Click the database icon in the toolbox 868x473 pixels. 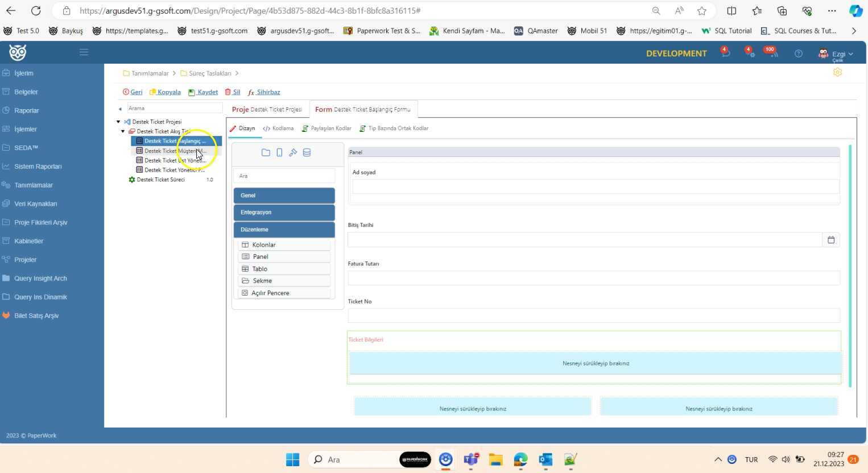point(307,152)
